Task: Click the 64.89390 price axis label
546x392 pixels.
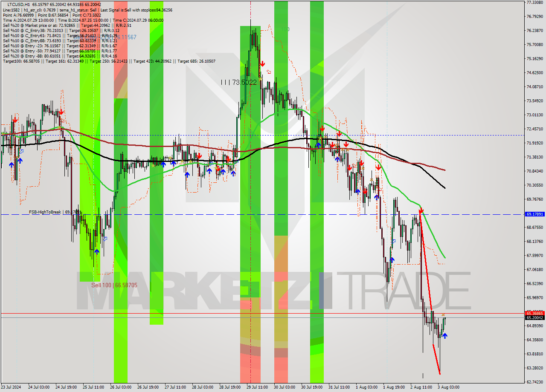Action: tap(534, 326)
